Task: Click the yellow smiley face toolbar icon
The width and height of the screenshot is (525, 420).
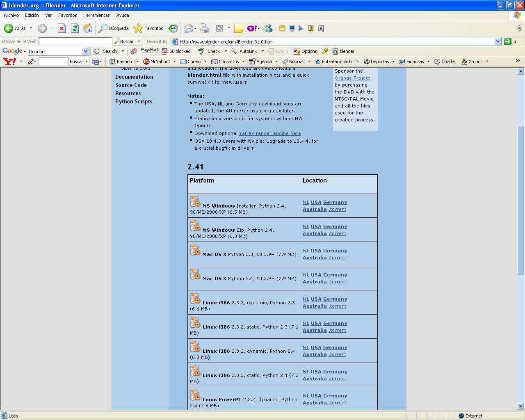Action: click(282, 28)
